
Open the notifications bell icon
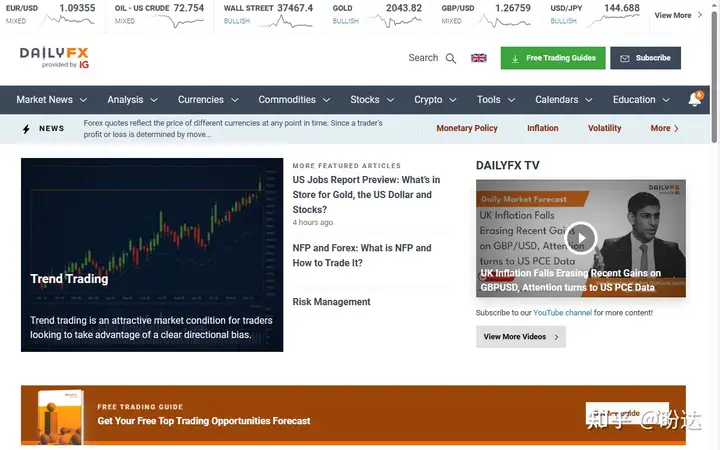695,99
